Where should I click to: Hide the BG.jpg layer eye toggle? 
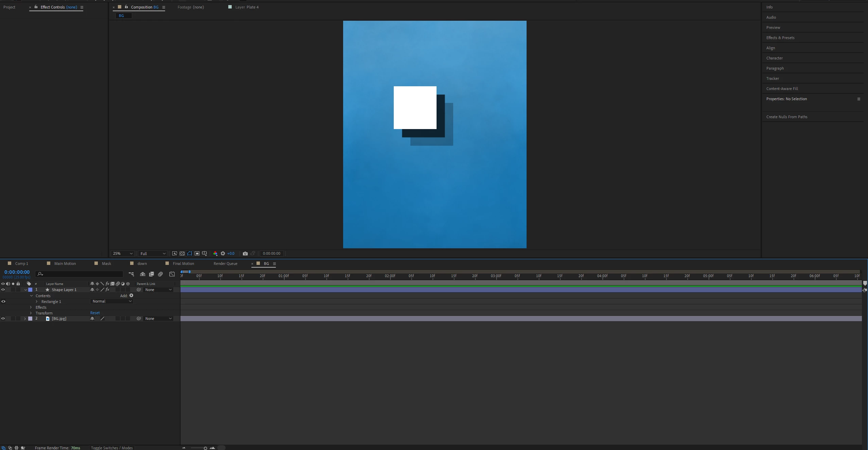click(3, 319)
